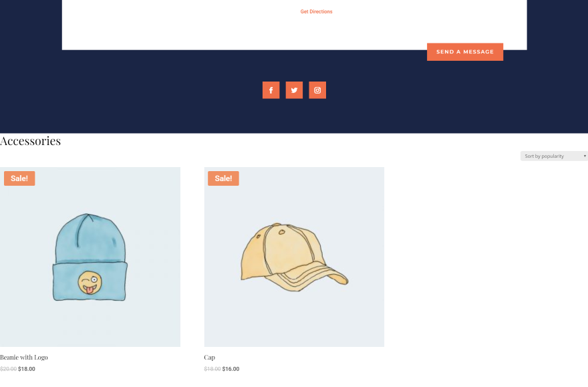Click the winking emoji logo on beanie
Image resolution: width=588 pixels, height=387 pixels.
[90, 283]
